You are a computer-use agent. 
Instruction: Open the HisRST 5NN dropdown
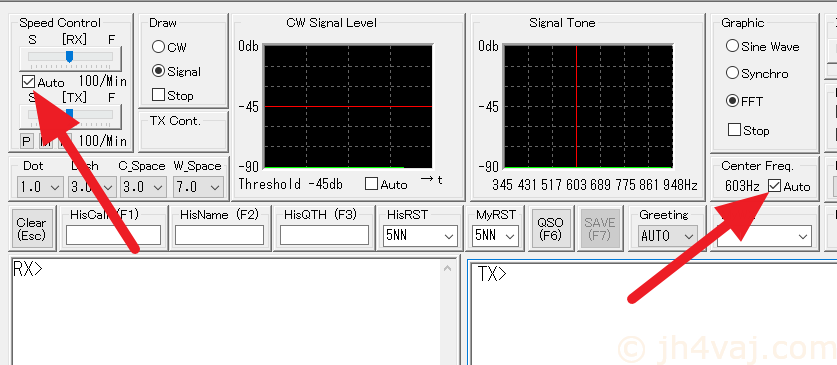coord(420,235)
